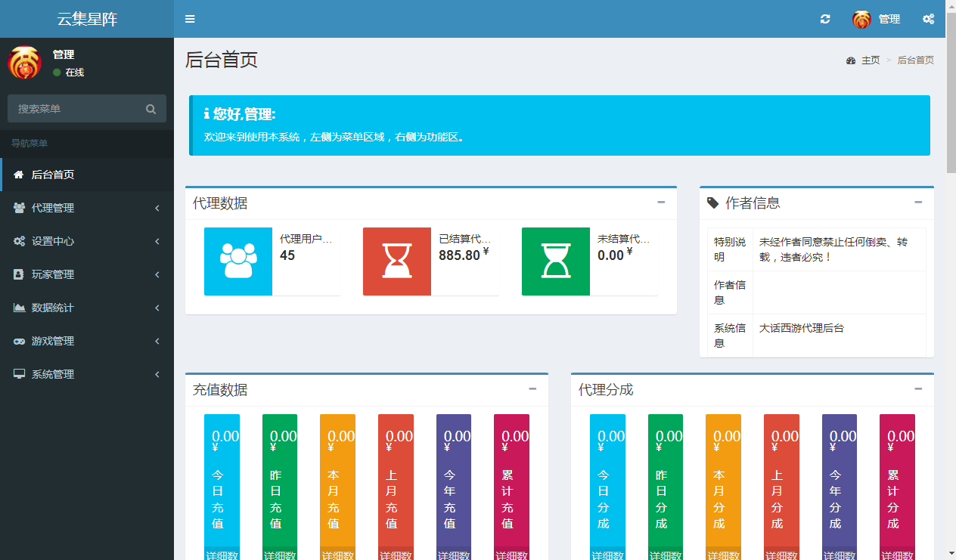This screenshot has height=560, width=956.
Task: Click the 主页 breadcrumb link
Action: [871, 60]
